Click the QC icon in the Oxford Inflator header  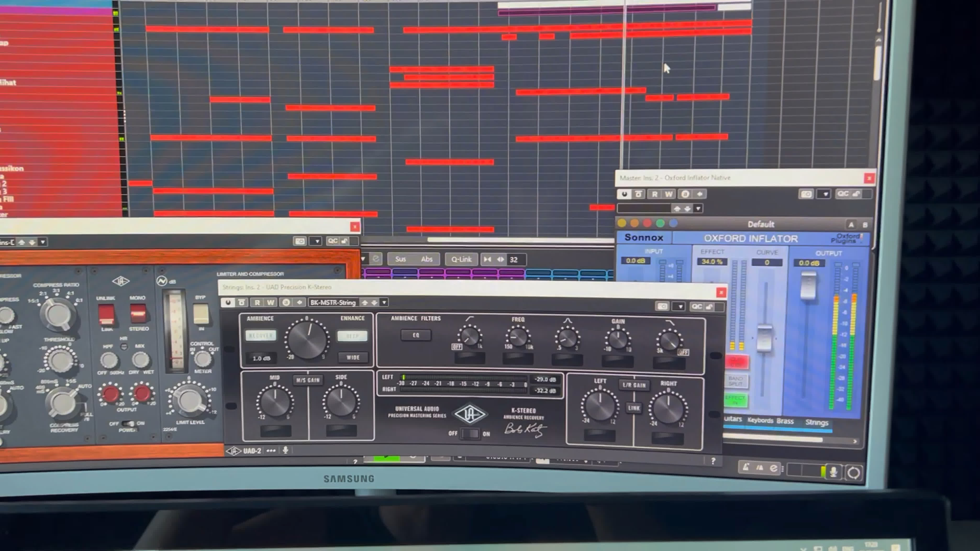[843, 194]
